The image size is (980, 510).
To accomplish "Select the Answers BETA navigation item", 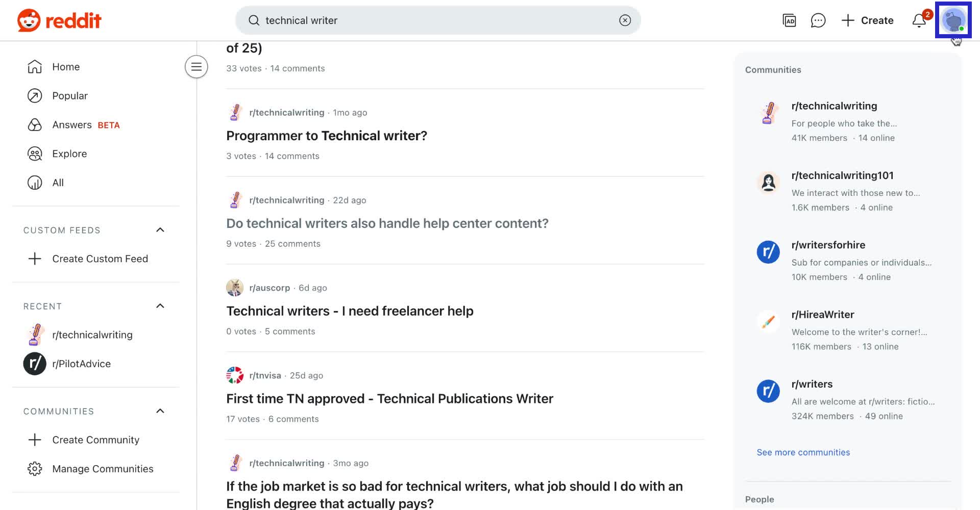I will (x=72, y=124).
